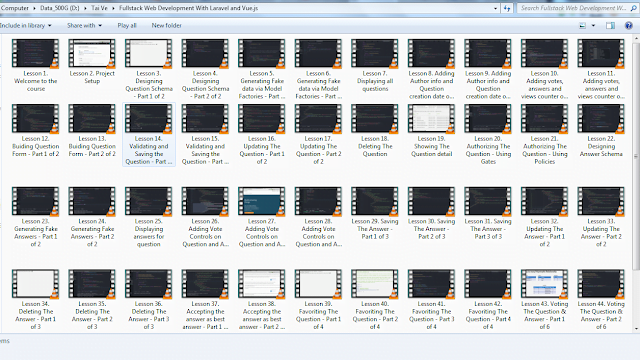Go to the Tai Ve folder breadcrumb
The height and width of the screenshot is (360, 640).
(x=99, y=8)
